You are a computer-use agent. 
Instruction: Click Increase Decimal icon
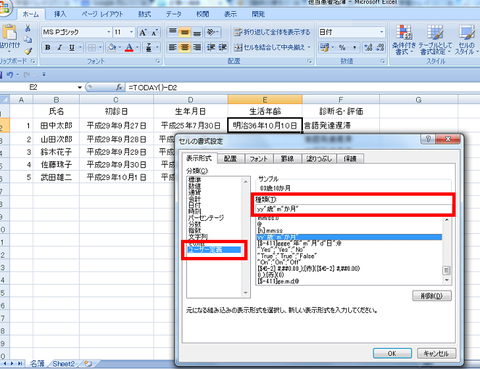pos(368,47)
